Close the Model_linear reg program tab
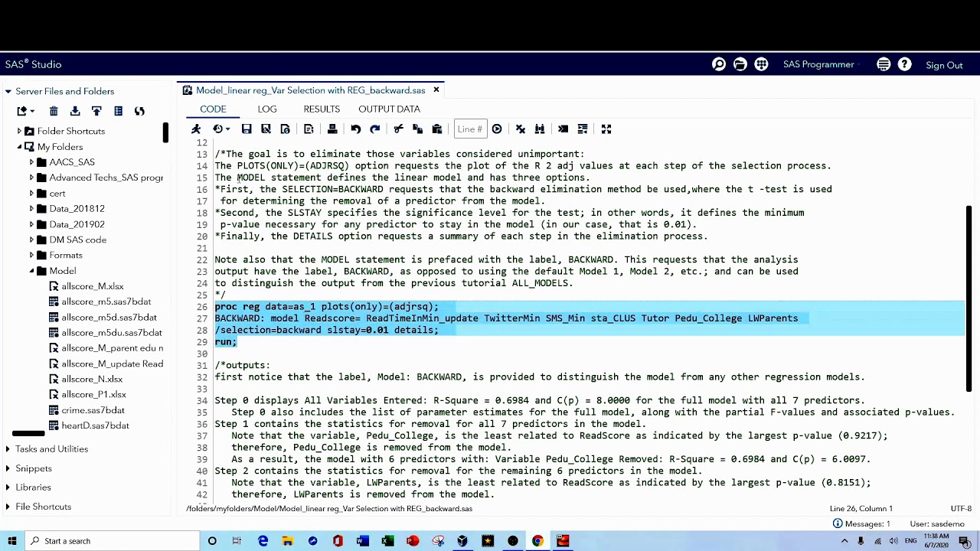Image resolution: width=980 pixels, height=551 pixels. point(436,90)
